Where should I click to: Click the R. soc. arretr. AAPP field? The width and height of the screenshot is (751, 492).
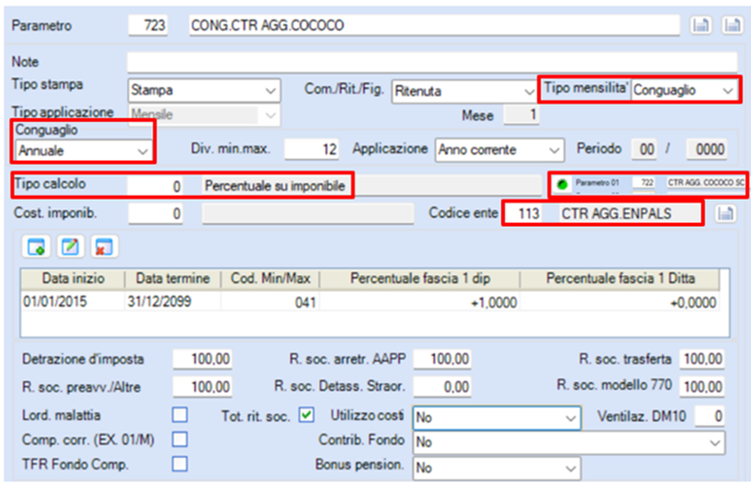[442, 358]
